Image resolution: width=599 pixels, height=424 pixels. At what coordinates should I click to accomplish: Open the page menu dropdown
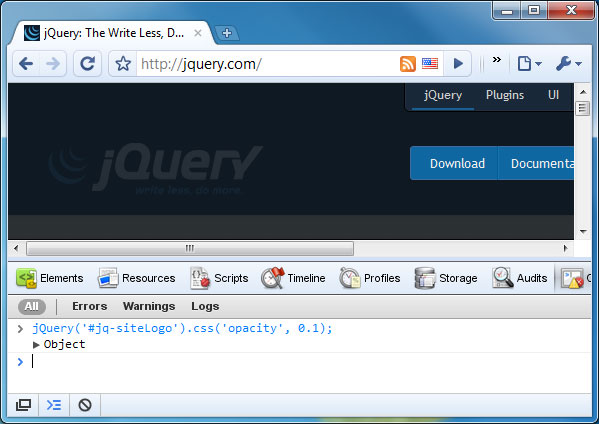(529, 63)
